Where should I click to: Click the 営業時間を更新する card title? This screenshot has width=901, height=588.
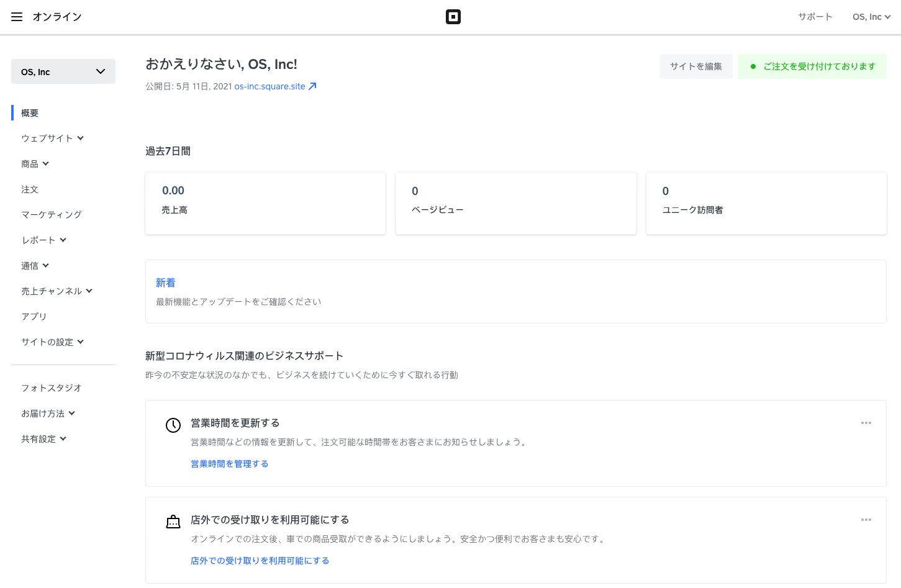(x=235, y=423)
